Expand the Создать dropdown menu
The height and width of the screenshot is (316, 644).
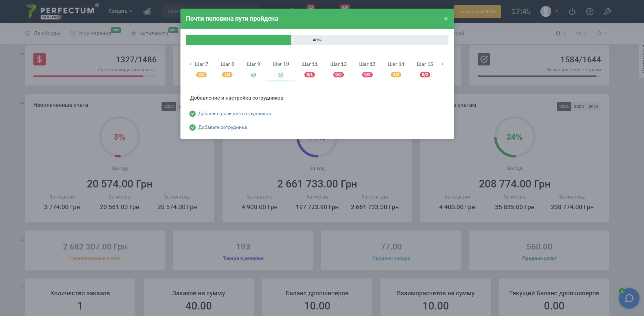point(120,11)
